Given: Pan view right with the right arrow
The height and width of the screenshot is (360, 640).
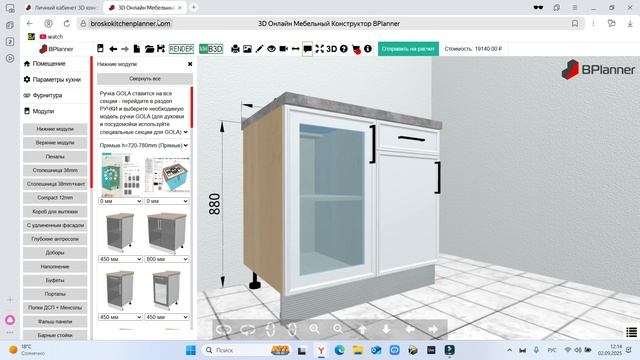Looking at the screenshot, I should 433,329.
